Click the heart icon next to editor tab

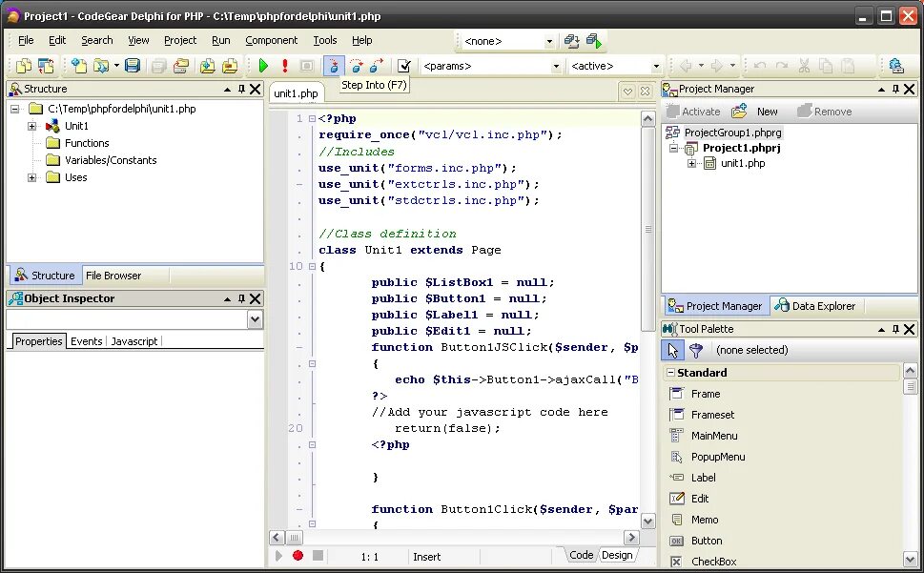click(627, 92)
